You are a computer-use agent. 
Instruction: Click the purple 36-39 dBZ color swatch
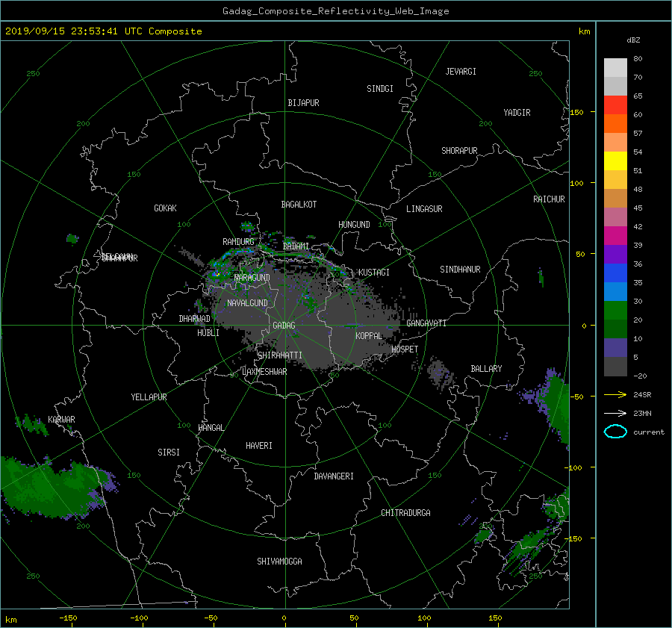click(x=615, y=254)
